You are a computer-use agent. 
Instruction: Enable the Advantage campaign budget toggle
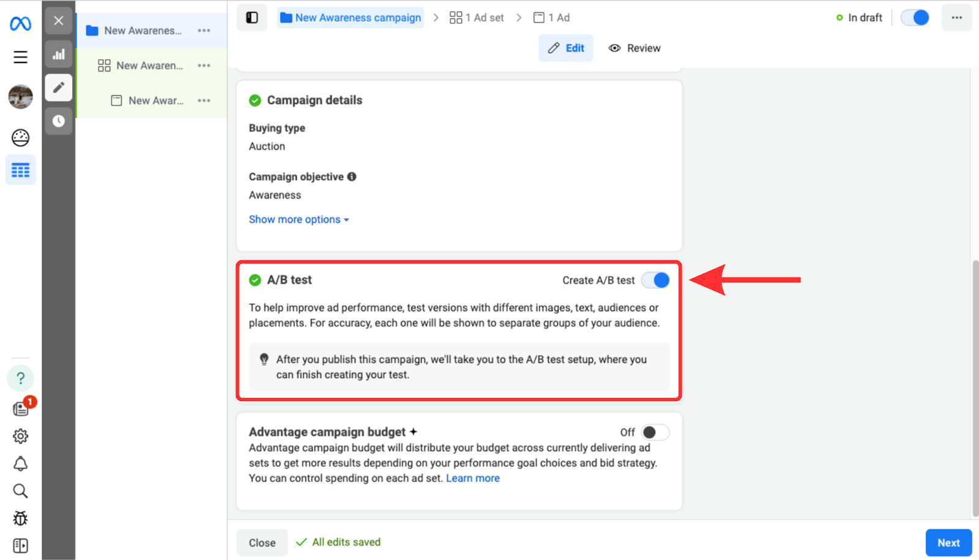tap(655, 432)
